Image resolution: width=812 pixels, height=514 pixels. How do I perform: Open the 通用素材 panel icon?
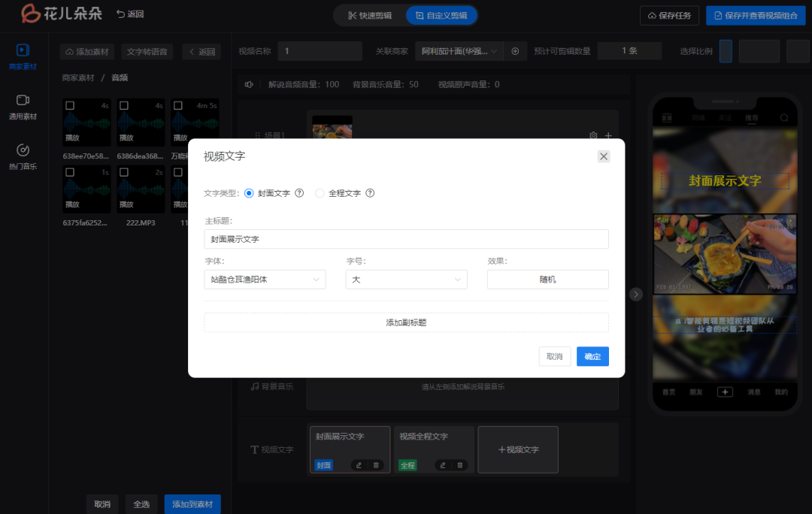tap(23, 105)
